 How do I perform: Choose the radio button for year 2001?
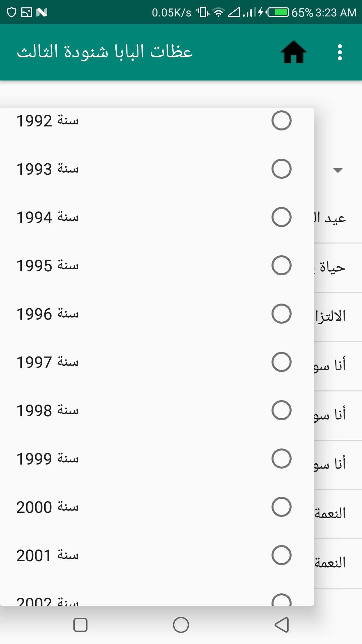(281, 555)
